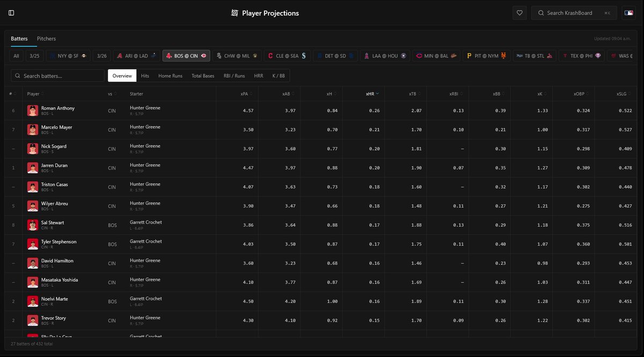Filter by LAA @ HOU game

(386, 56)
